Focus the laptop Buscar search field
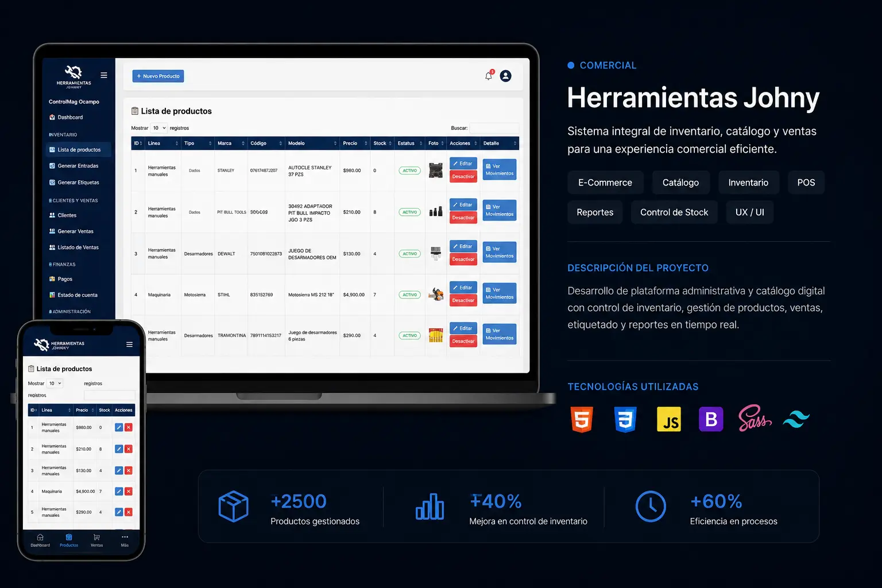 tap(494, 128)
